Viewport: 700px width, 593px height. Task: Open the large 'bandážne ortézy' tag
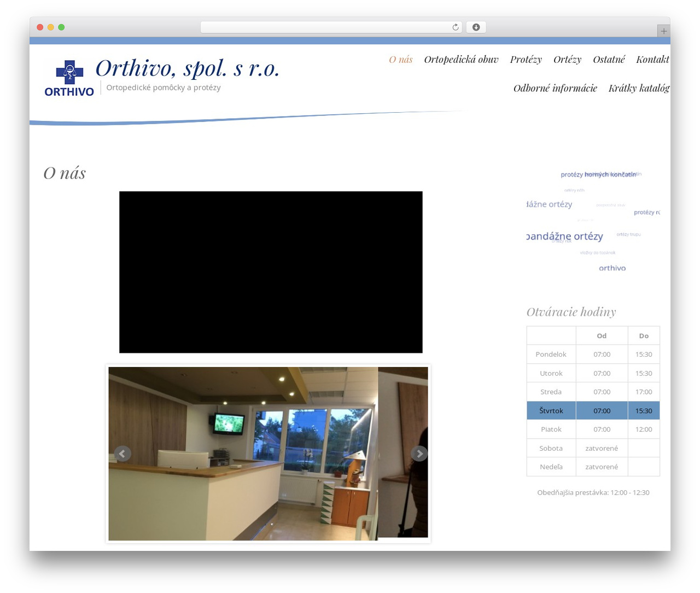pos(564,236)
